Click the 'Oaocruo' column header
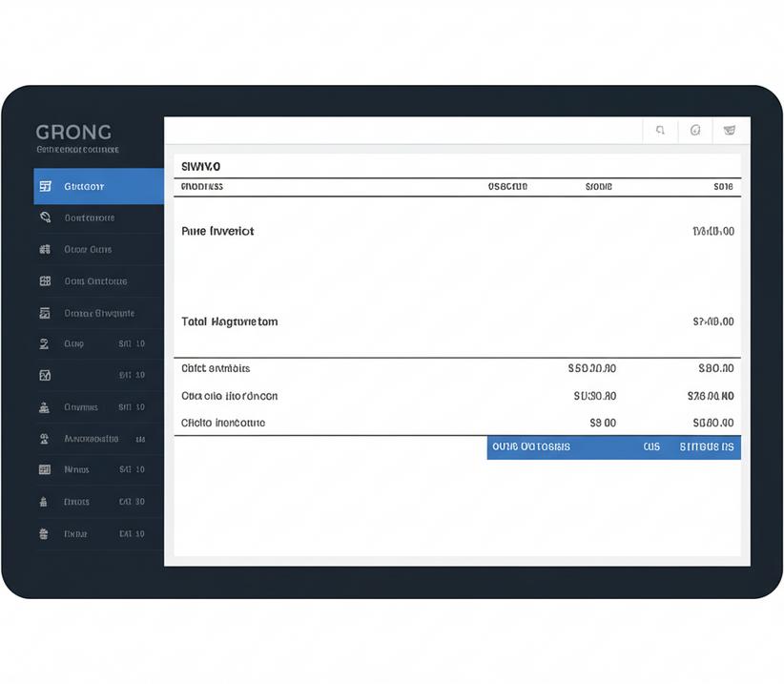The height and width of the screenshot is (684, 784). tap(507, 187)
